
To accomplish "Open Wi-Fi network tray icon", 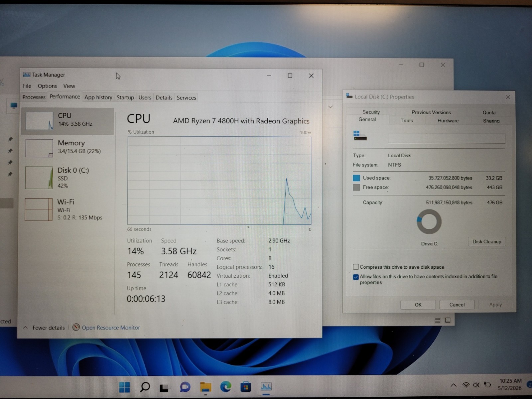I will [466, 385].
